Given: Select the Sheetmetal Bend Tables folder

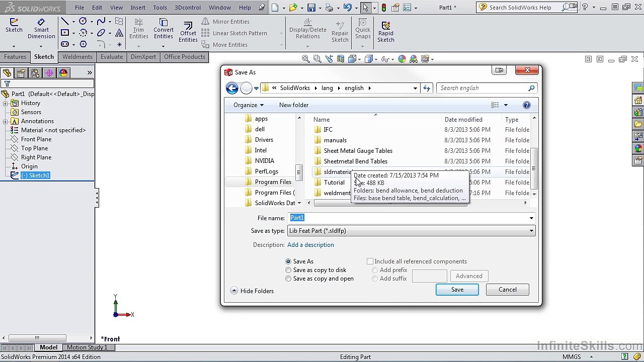Looking at the screenshot, I should click(356, 161).
